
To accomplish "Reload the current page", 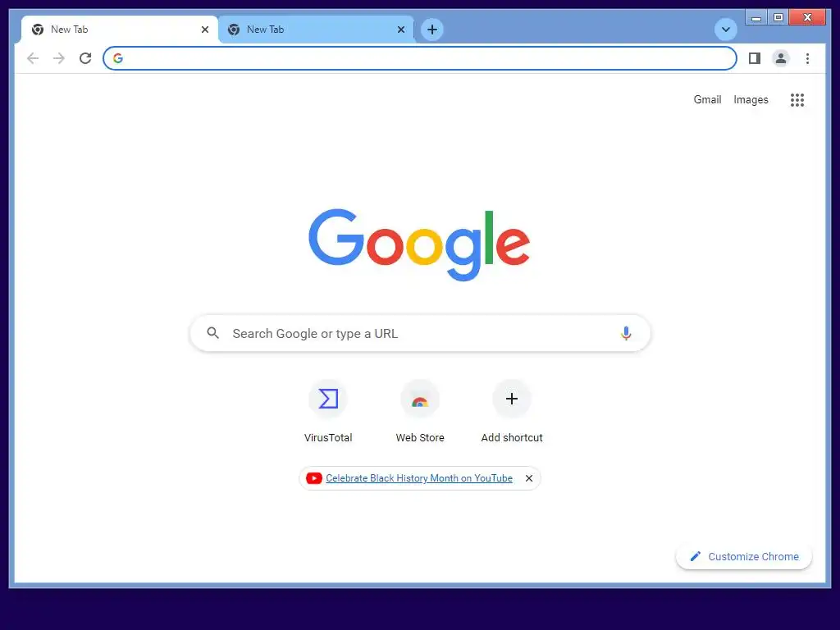I will [x=85, y=58].
